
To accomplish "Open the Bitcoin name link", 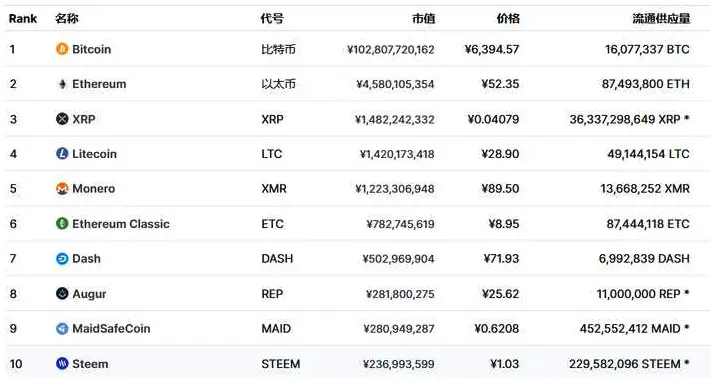I will (91, 49).
